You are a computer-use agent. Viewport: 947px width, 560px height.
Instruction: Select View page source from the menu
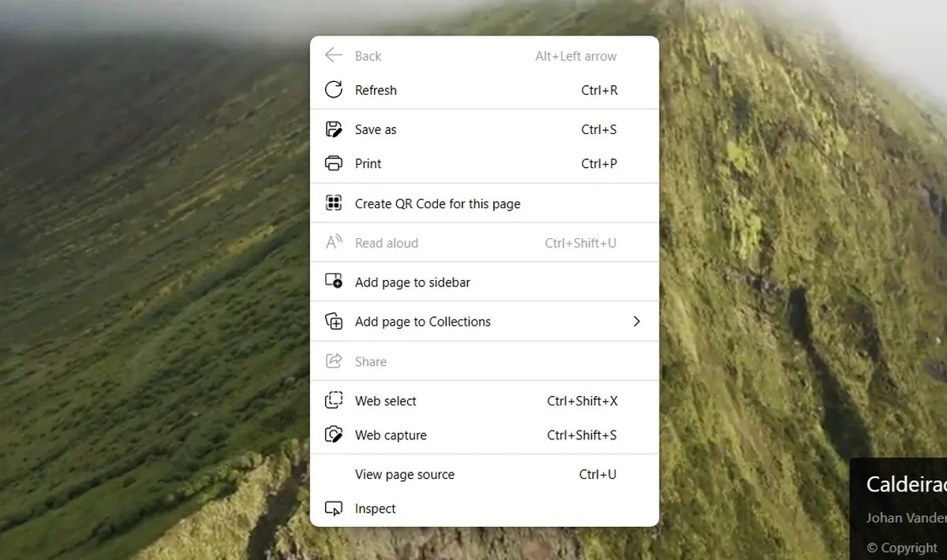tap(405, 474)
